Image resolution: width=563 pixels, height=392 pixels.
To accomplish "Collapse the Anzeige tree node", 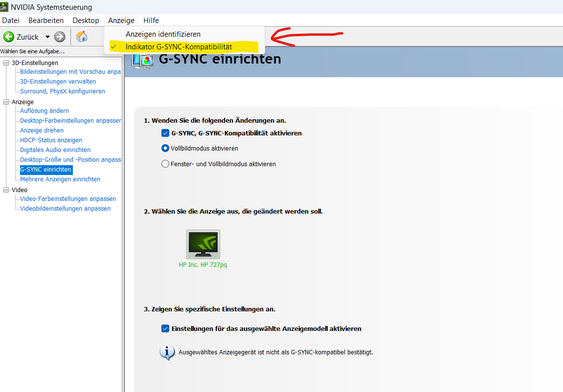I will click(6, 102).
